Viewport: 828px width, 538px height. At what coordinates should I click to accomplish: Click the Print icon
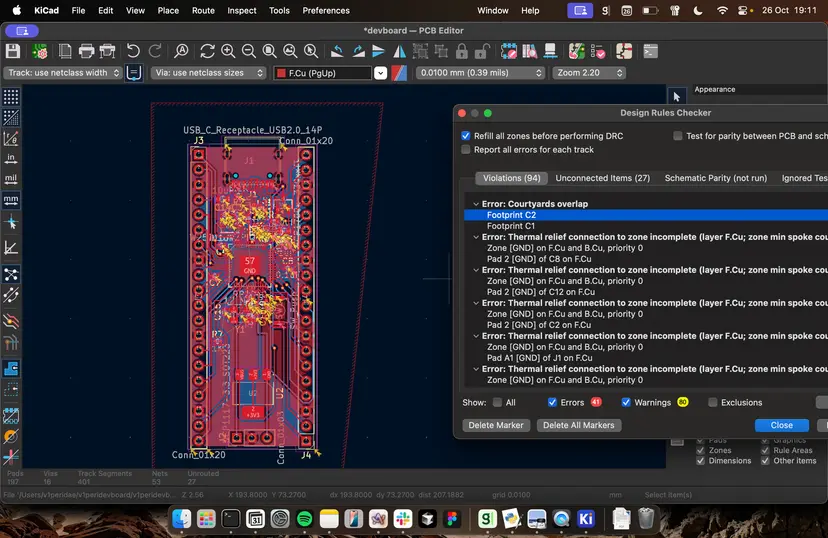click(x=86, y=51)
